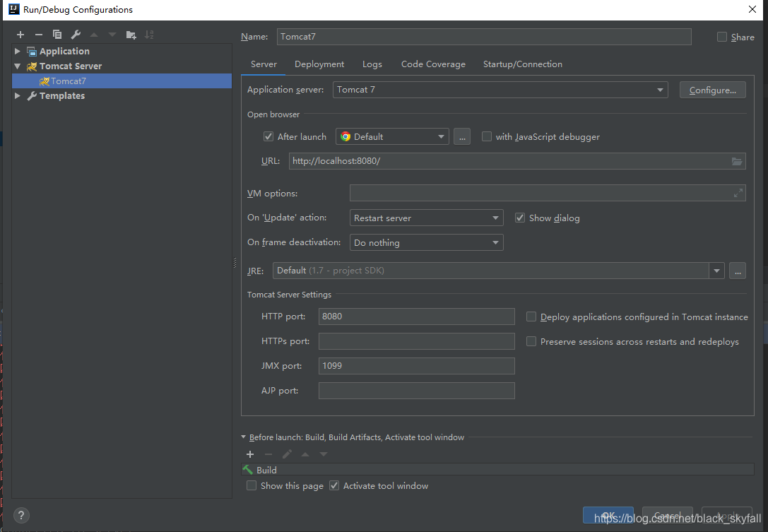The width and height of the screenshot is (768, 532).
Task: Move configuration up in the left toolbar
Action: click(94, 35)
